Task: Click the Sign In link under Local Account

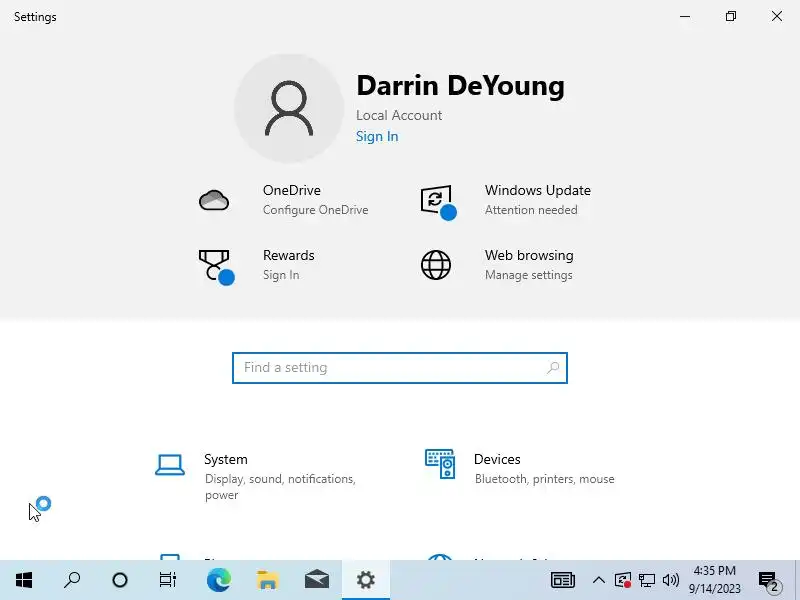Action: pos(377,137)
